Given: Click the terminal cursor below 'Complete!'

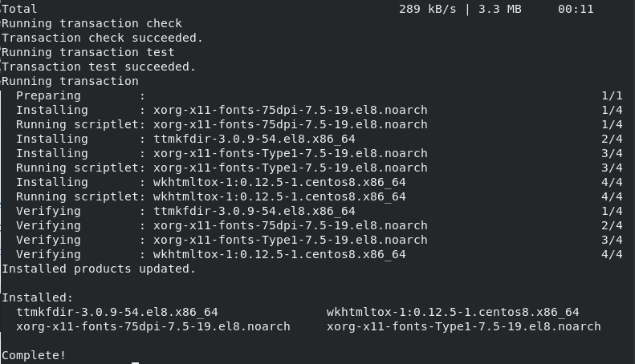Looking at the screenshot, I should pyautogui.click(x=135, y=362).
